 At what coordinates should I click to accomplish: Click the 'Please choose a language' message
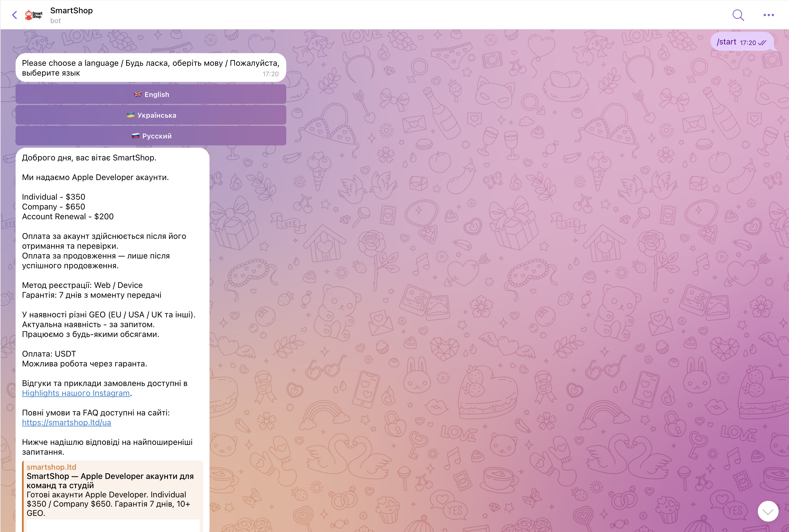click(151, 68)
